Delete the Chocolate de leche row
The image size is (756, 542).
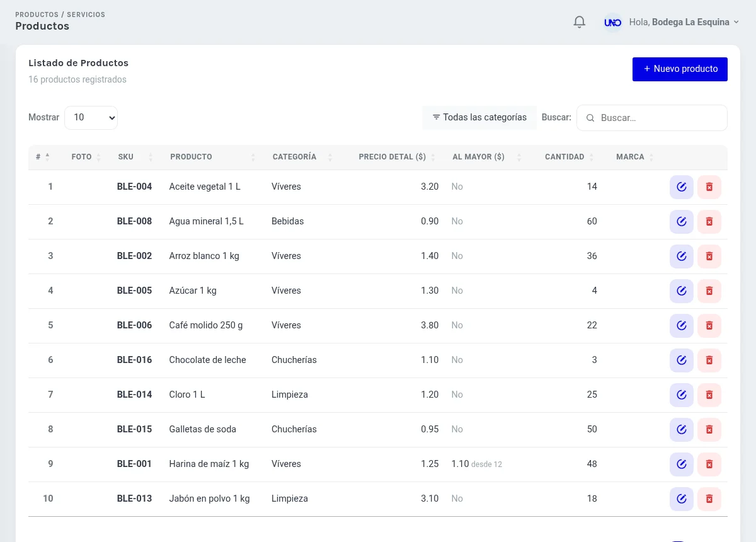coord(709,360)
